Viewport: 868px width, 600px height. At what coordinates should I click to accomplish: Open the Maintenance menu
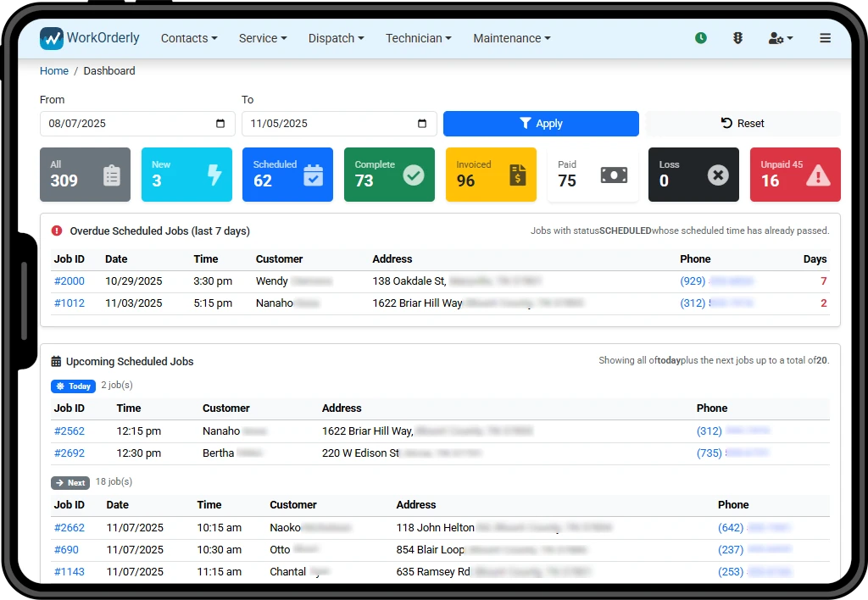(511, 38)
